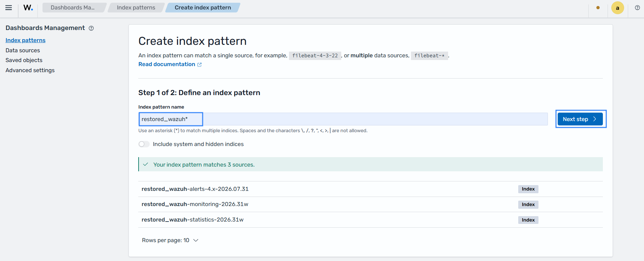This screenshot has height=261, width=644.
Task: Click Index badge for monitoring row
Action: click(528, 204)
